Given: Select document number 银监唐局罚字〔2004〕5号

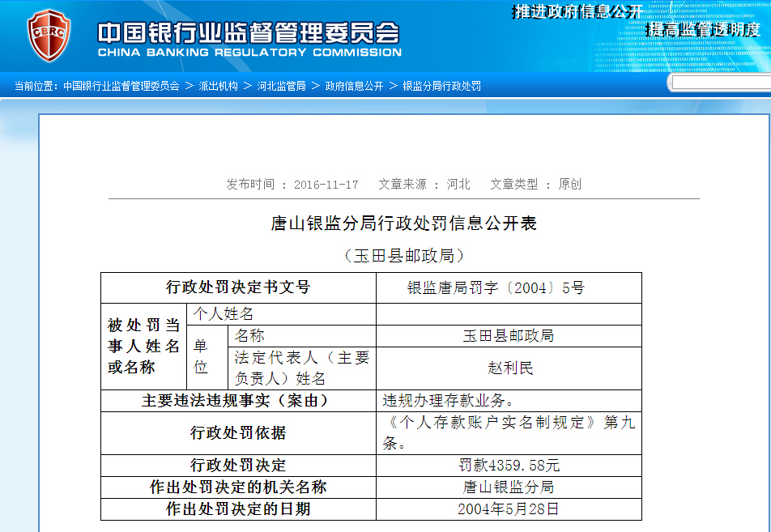Looking at the screenshot, I should [496, 287].
